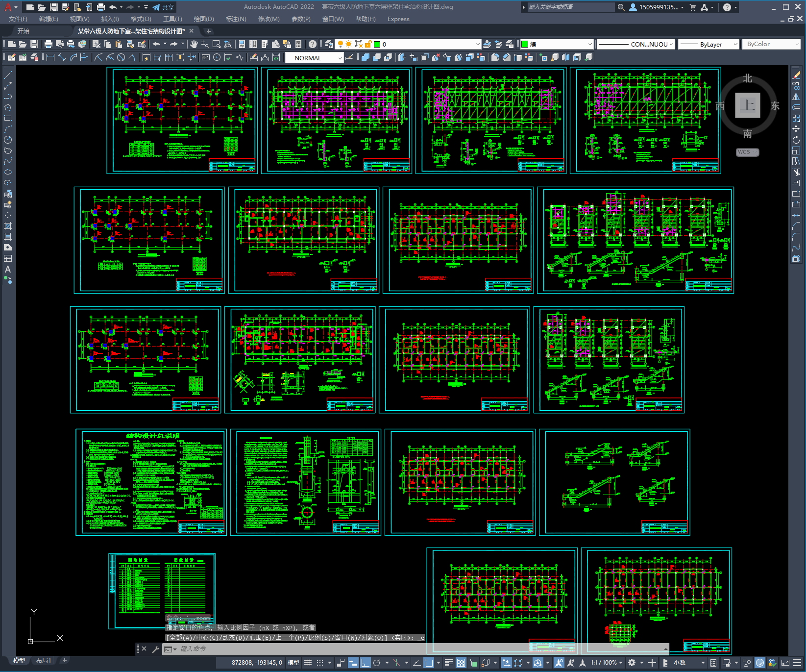This screenshot has width=806, height=672.
Task: Open the Layer Properties Manager icon
Action: (329, 44)
